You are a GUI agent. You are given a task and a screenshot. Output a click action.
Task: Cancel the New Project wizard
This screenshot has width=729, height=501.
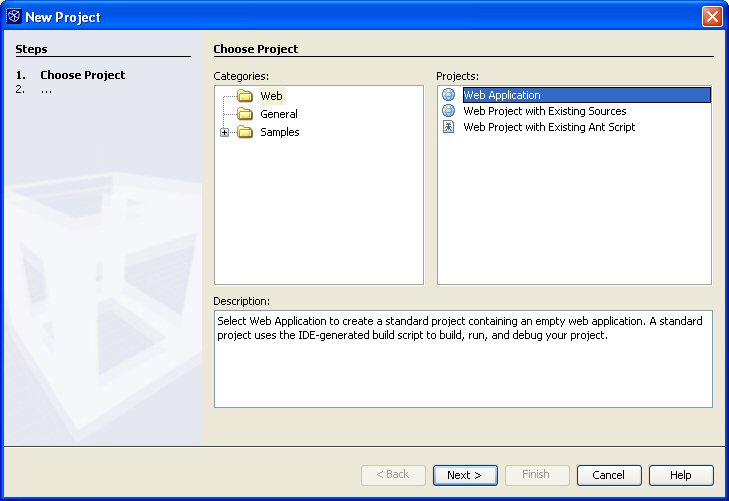coord(609,475)
